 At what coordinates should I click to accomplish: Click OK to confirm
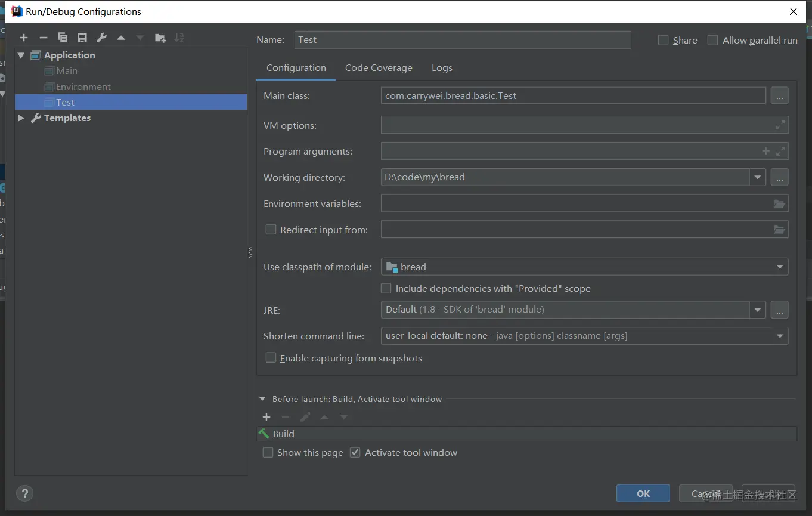pos(643,493)
